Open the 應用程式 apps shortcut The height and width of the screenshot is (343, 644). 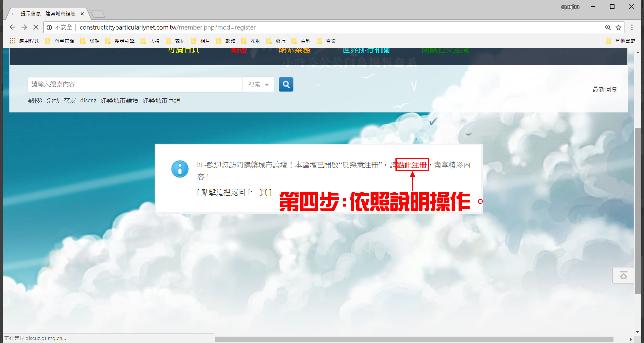tap(24, 41)
